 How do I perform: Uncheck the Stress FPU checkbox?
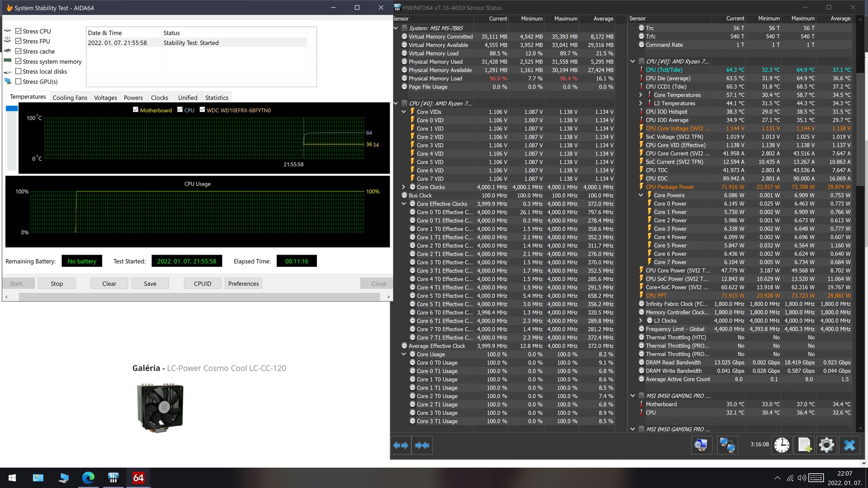[18, 41]
